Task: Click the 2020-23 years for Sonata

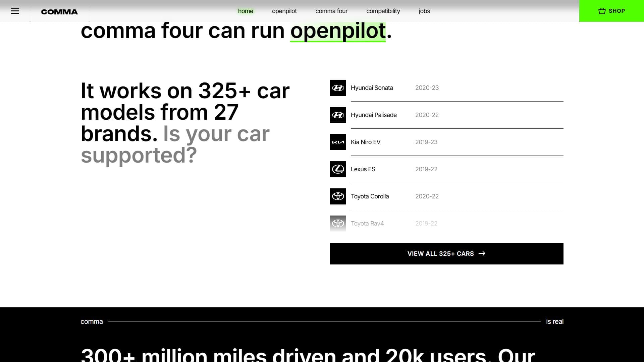Action: 427,88
